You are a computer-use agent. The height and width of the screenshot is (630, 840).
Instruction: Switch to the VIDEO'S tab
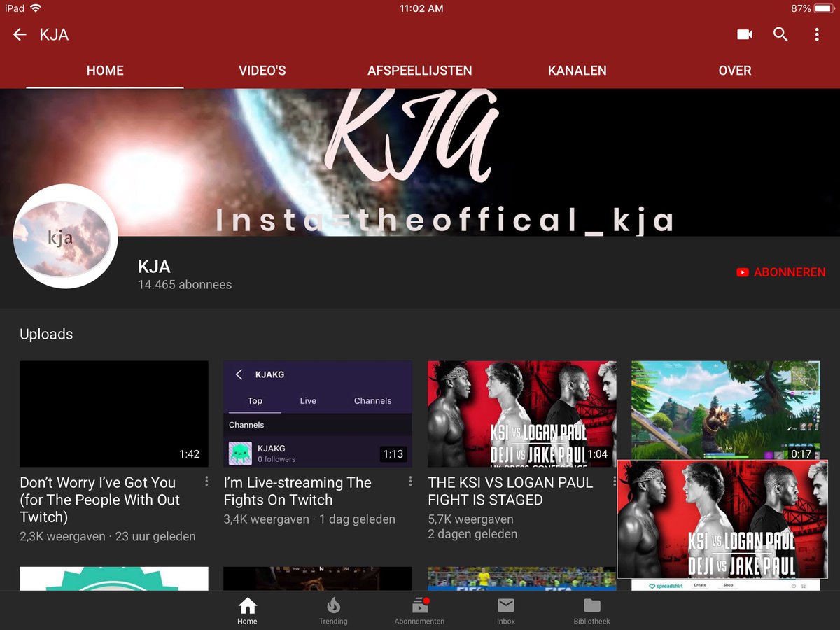pyautogui.click(x=262, y=71)
